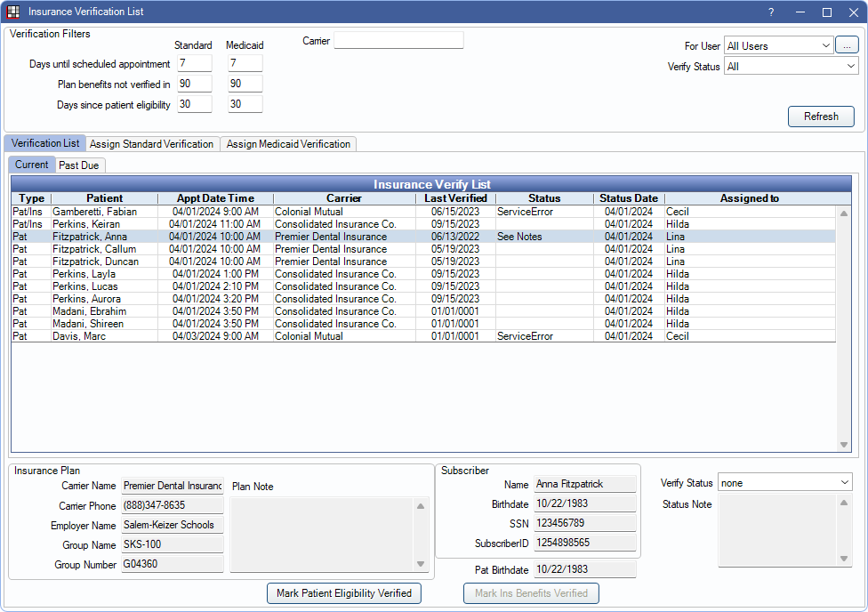Screen dimensions: 868x612
Task: Click Plan Note scroll down arrow
Action: point(421,564)
